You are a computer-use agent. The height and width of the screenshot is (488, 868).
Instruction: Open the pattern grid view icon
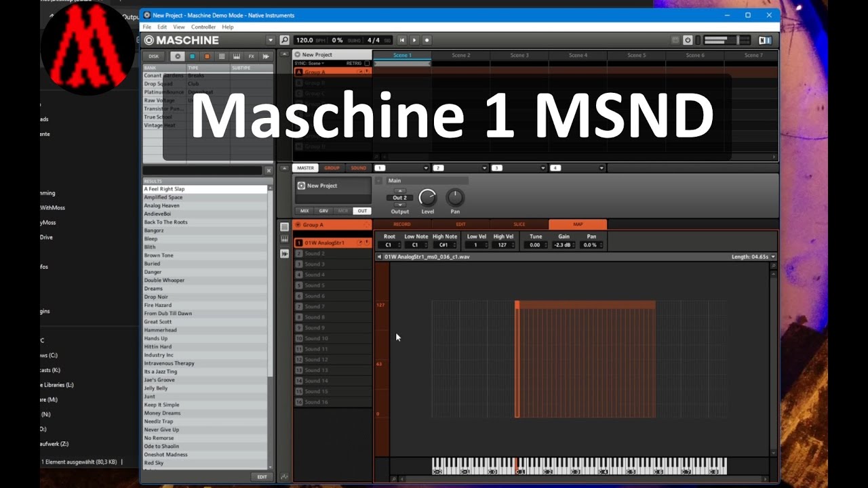click(284, 227)
